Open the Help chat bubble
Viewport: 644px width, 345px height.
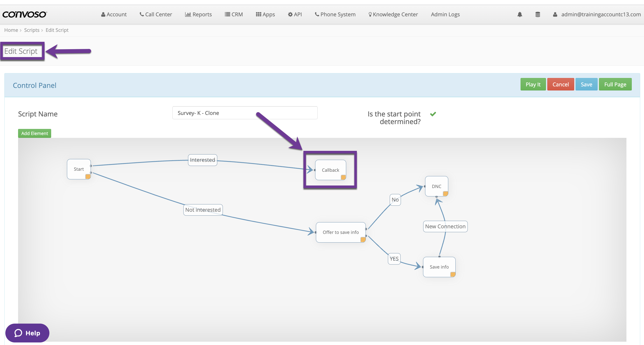[x=27, y=333]
